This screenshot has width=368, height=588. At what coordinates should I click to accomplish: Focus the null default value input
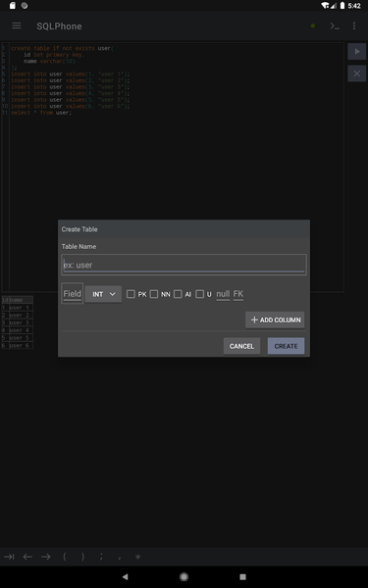pos(223,294)
